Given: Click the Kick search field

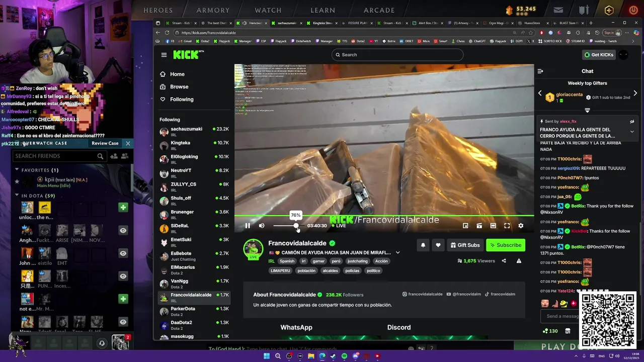Looking at the screenshot, I should click(397, 55).
